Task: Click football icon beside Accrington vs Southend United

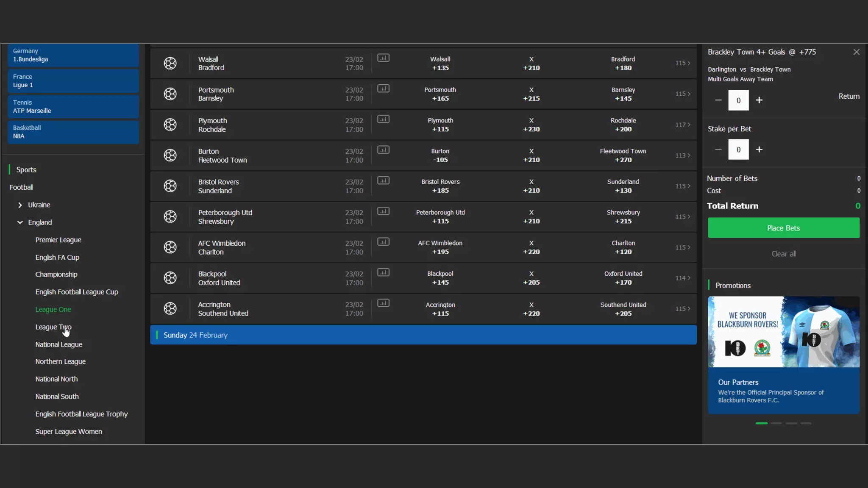Action: click(x=170, y=308)
